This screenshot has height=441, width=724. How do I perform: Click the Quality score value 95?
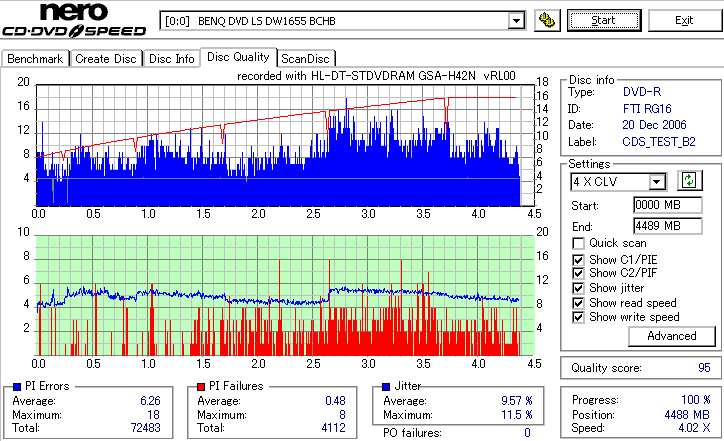[704, 368]
